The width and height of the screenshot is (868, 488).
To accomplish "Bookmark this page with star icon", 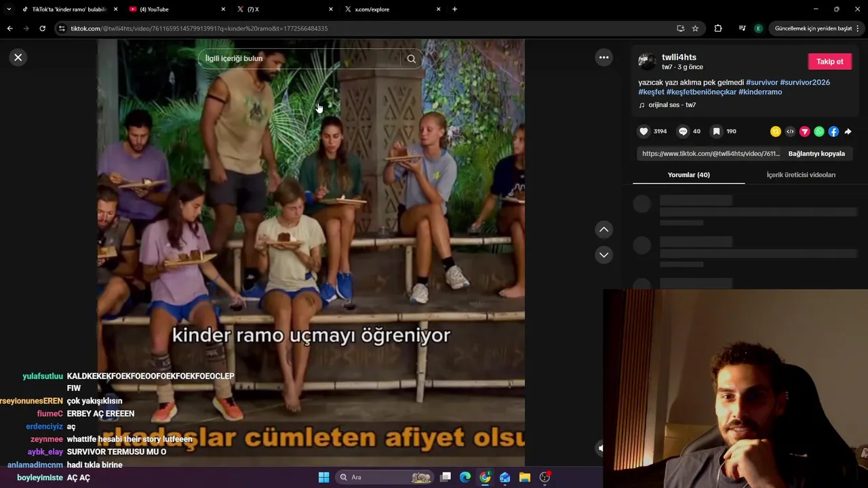I will pyautogui.click(x=695, y=28).
